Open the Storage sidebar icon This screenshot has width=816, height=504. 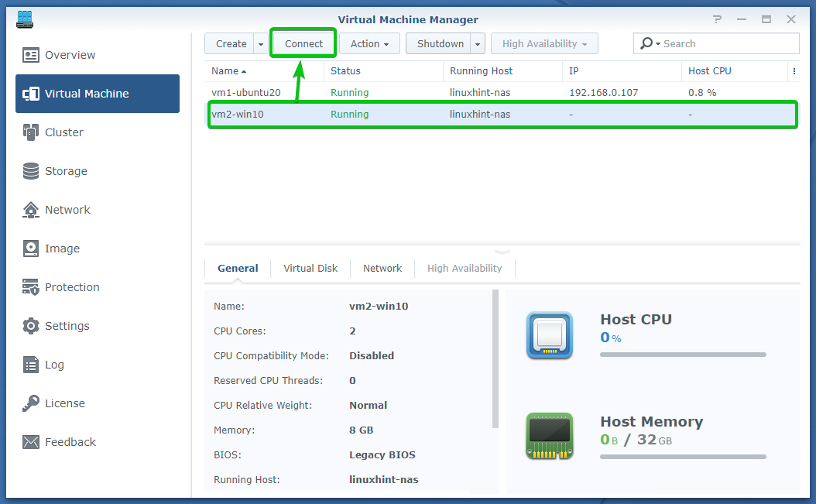point(31,171)
